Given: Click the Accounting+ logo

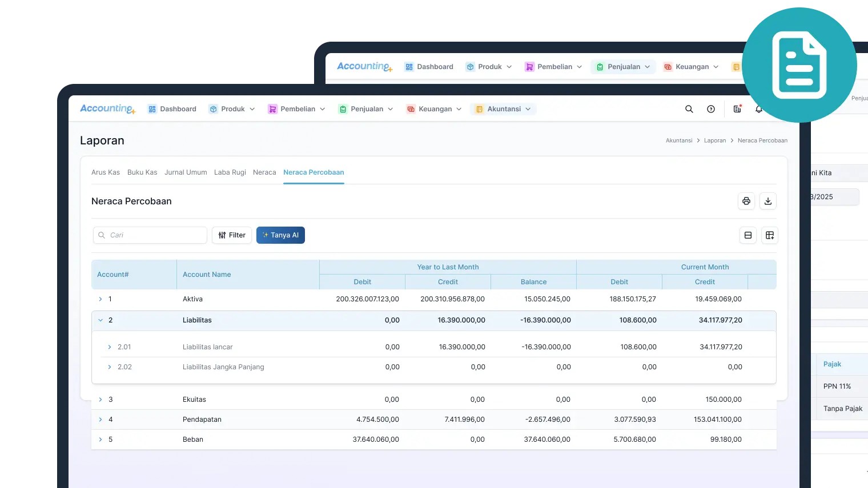Looking at the screenshot, I should (107, 109).
